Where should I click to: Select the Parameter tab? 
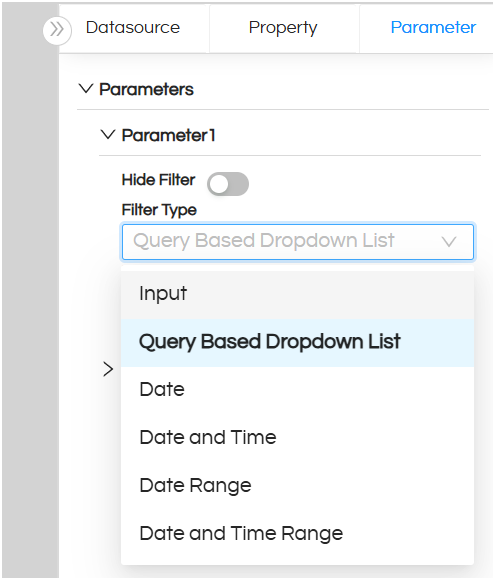coord(433,28)
